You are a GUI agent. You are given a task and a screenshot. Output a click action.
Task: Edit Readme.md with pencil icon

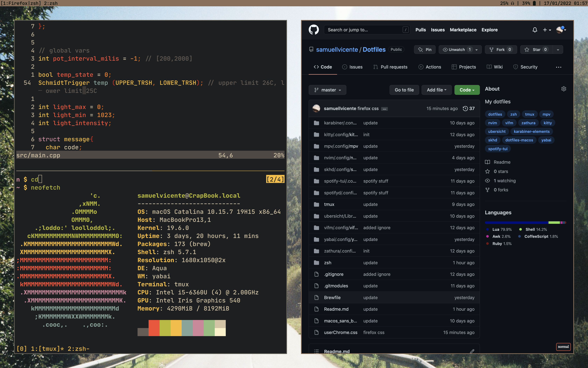pos(472,351)
